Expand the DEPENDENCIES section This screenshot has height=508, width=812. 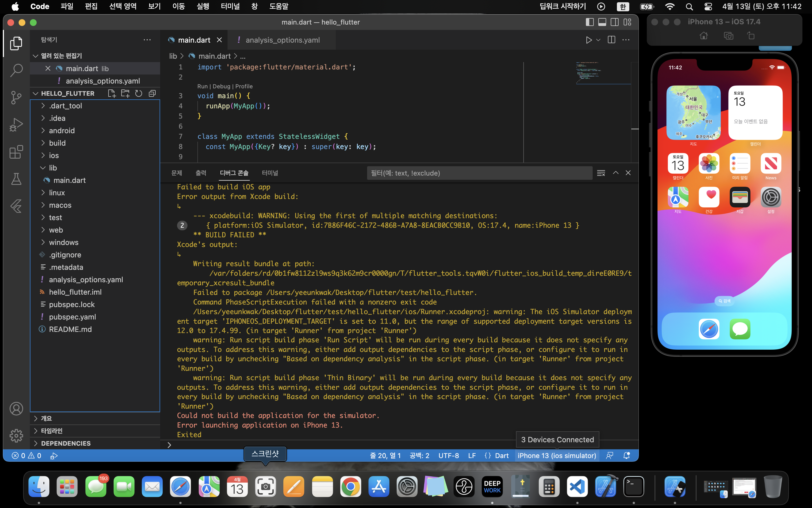point(95,443)
